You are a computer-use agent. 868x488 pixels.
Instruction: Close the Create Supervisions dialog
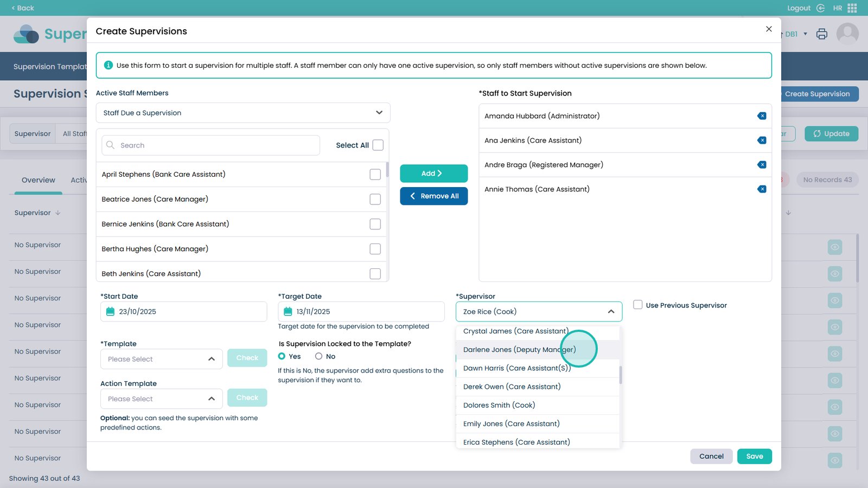coord(769,29)
